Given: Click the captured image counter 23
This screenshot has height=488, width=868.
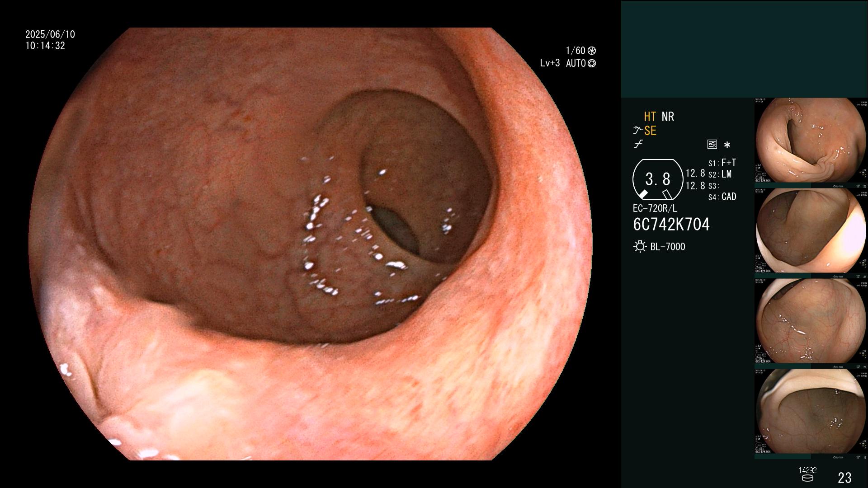Looking at the screenshot, I should pyautogui.click(x=844, y=478).
